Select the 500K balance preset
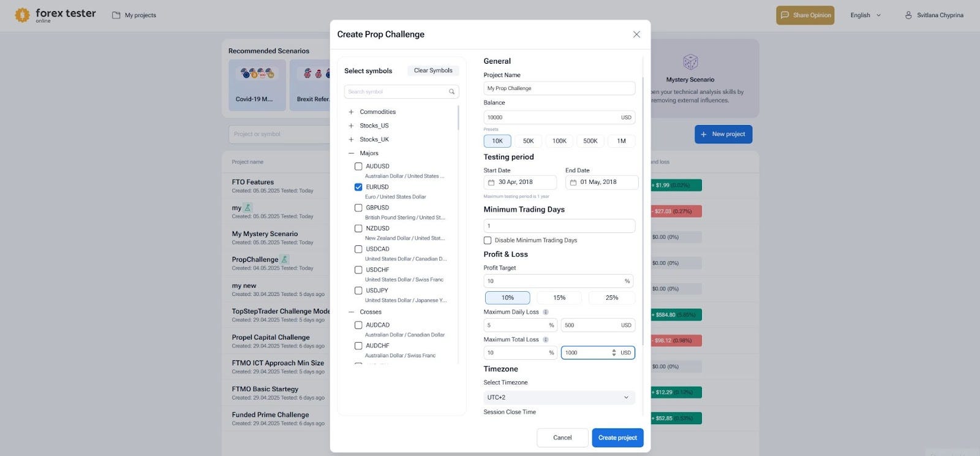 point(590,141)
